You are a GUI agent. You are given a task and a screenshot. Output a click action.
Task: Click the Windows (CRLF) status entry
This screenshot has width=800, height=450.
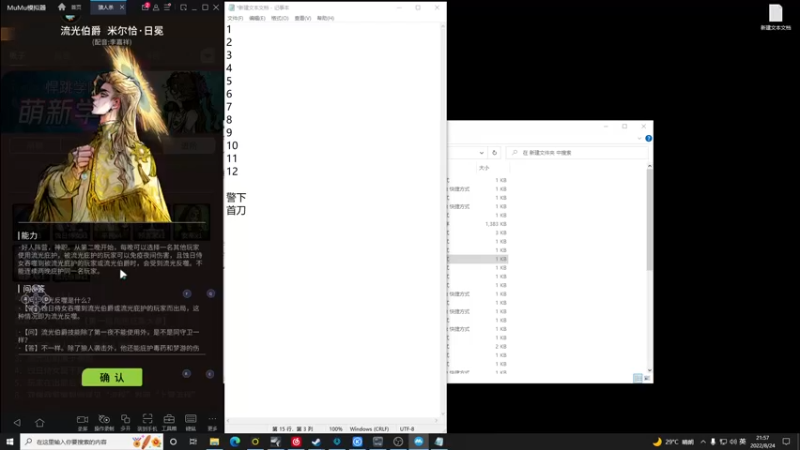(x=369, y=429)
